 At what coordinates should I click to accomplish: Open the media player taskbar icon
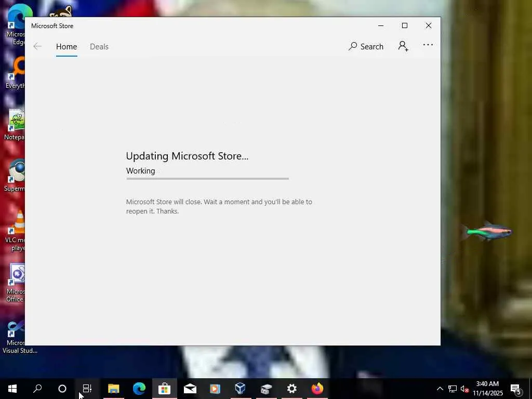click(215, 389)
